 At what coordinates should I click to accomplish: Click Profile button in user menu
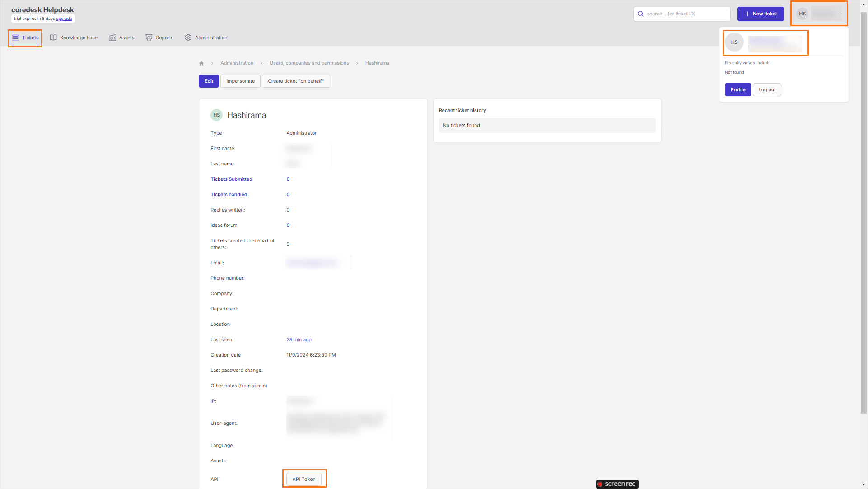(x=737, y=89)
